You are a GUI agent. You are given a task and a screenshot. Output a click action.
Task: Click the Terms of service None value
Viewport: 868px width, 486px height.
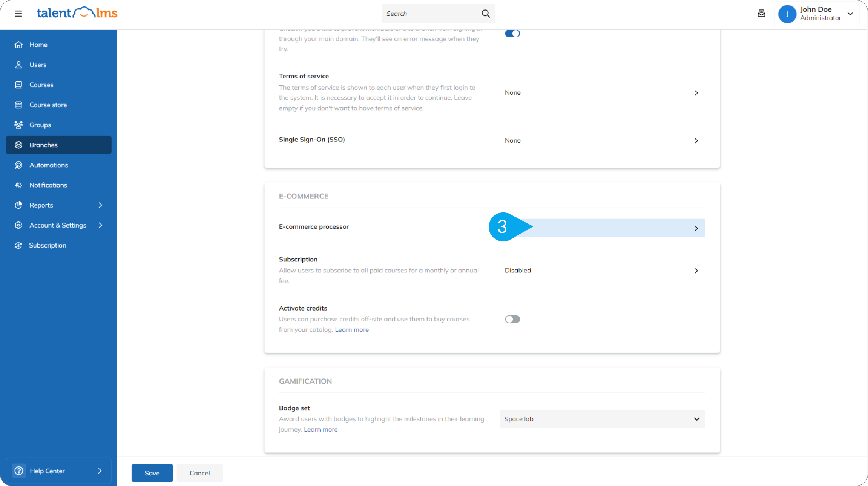[512, 93]
